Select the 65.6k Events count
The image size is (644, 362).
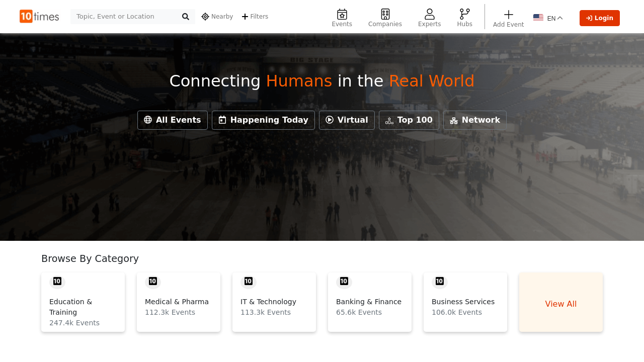tap(359, 312)
